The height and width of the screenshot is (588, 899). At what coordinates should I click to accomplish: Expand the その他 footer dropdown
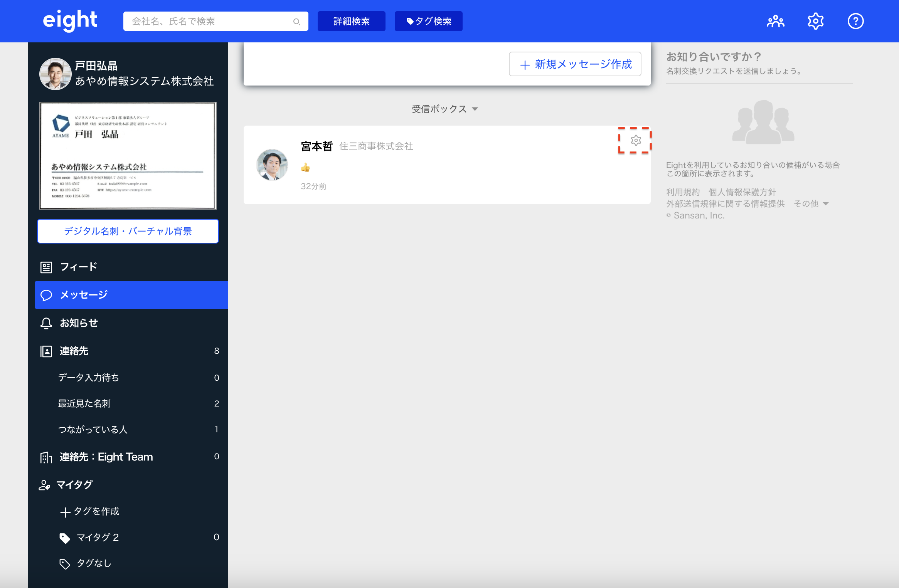811,204
